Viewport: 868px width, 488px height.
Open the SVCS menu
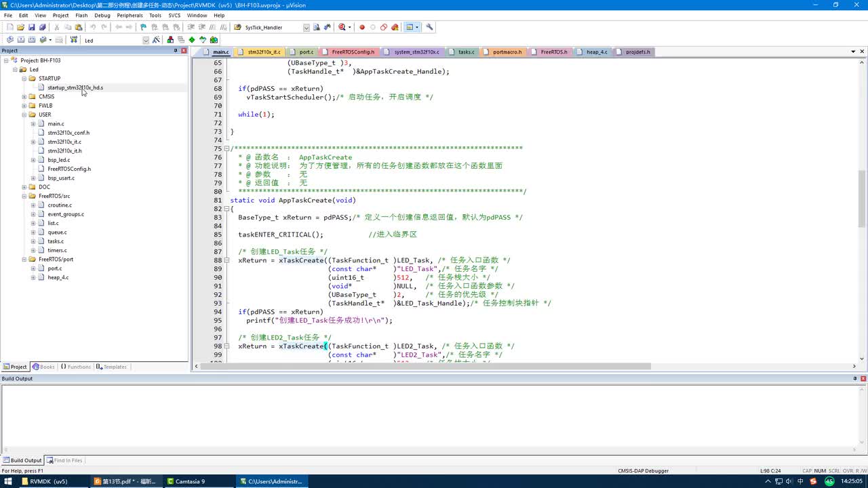(x=174, y=15)
